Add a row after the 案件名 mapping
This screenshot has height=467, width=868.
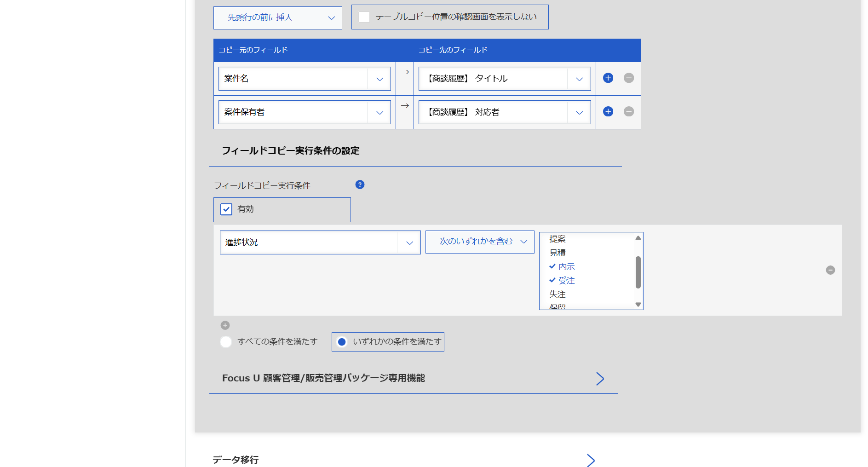coord(608,78)
